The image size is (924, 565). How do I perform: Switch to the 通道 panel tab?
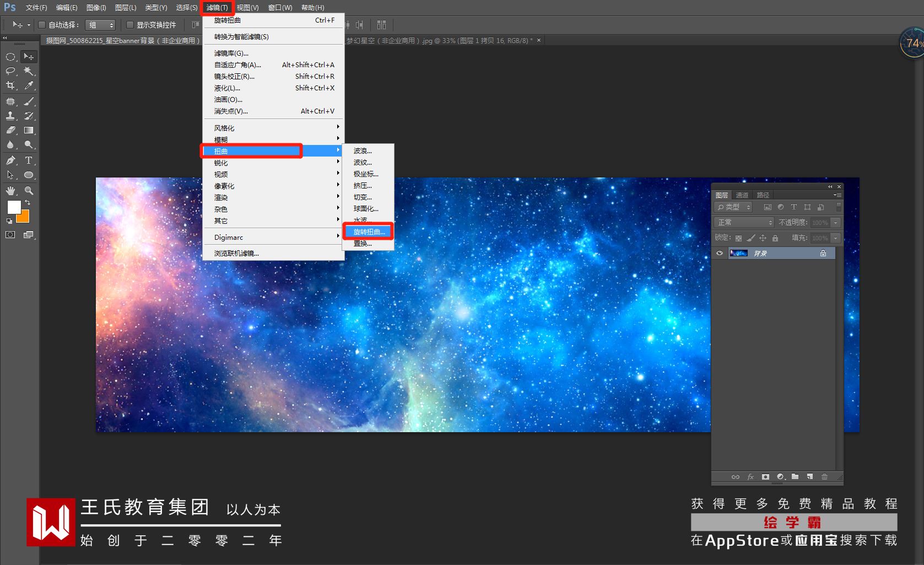[x=742, y=195]
